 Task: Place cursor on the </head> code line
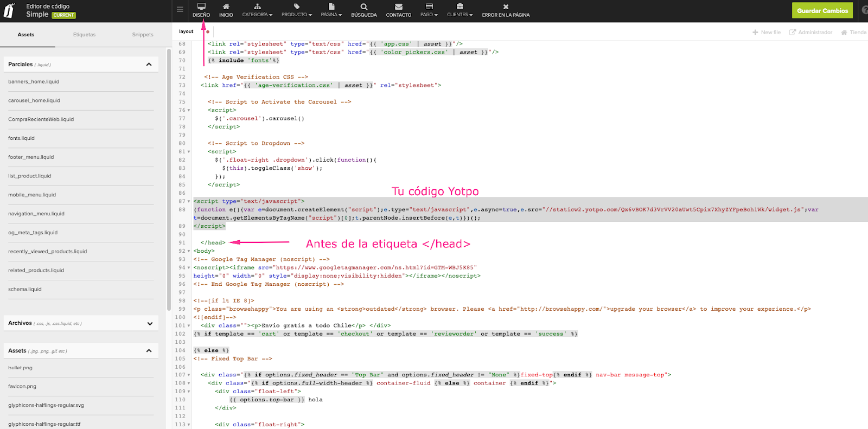pyautogui.click(x=213, y=243)
